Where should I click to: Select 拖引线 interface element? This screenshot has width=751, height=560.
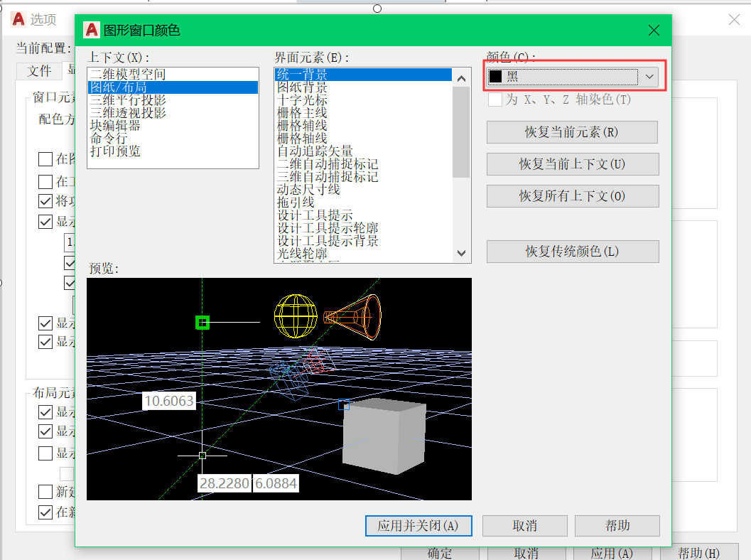[364, 202]
